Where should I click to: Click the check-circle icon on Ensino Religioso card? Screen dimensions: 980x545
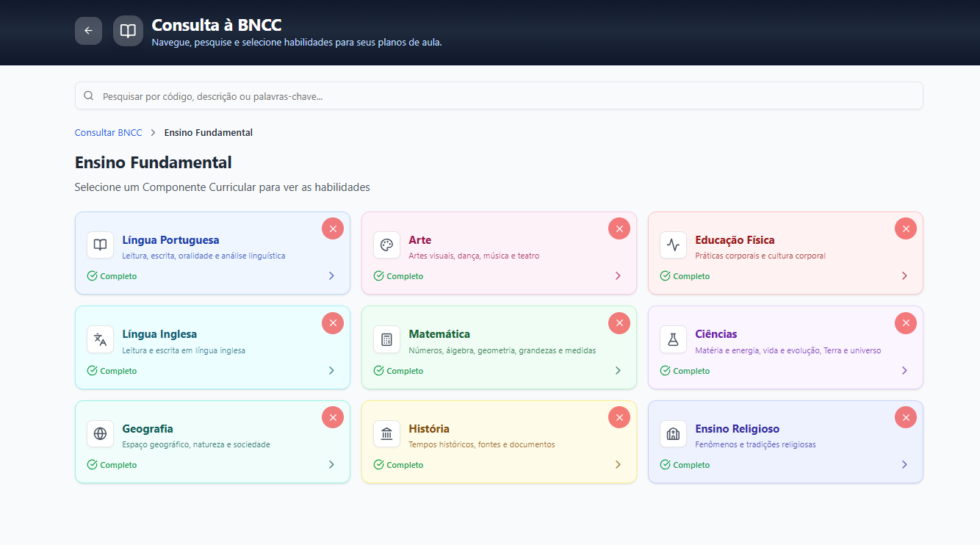click(x=665, y=465)
